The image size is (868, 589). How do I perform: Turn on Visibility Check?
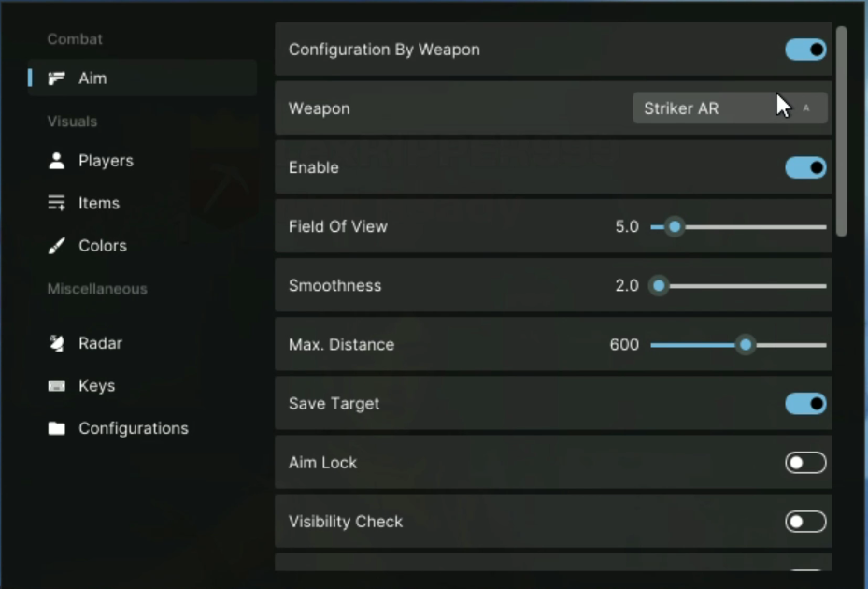pyautogui.click(x=805, y=522)
